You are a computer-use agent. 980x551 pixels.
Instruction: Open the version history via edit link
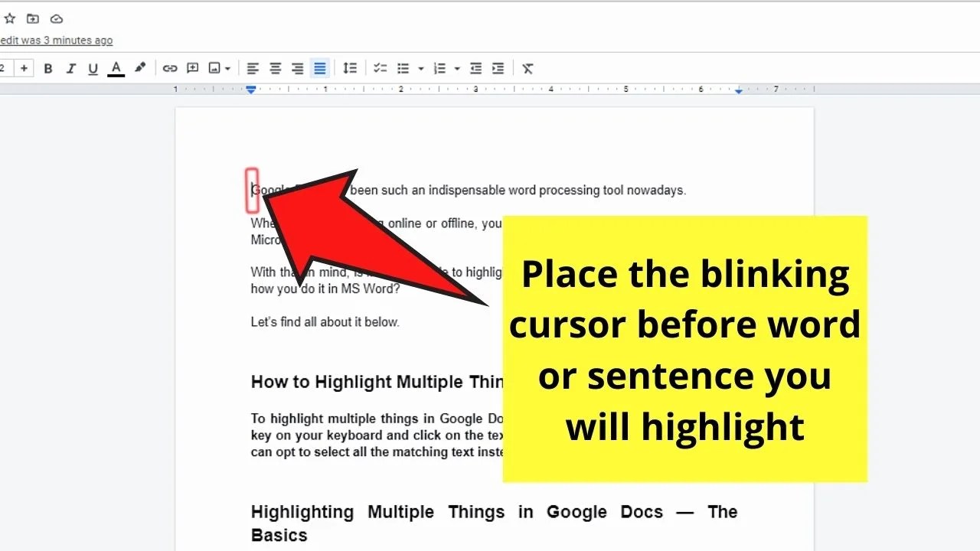pos(56,40)
